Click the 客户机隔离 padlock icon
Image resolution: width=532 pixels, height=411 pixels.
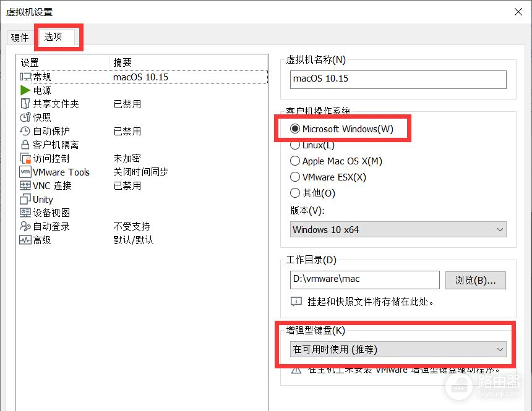tap(25, 145)
